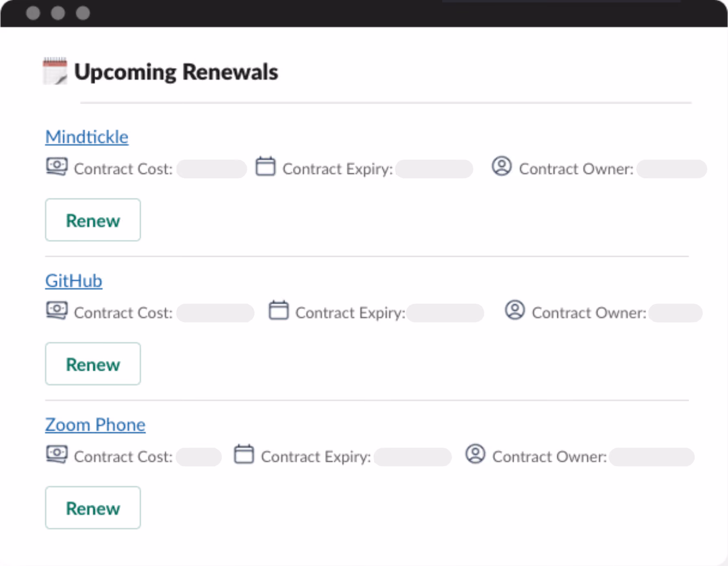This screenshot has width=728, height=566.
Task: Click the person icon in Mindtickle row
Action: point(502,166)
